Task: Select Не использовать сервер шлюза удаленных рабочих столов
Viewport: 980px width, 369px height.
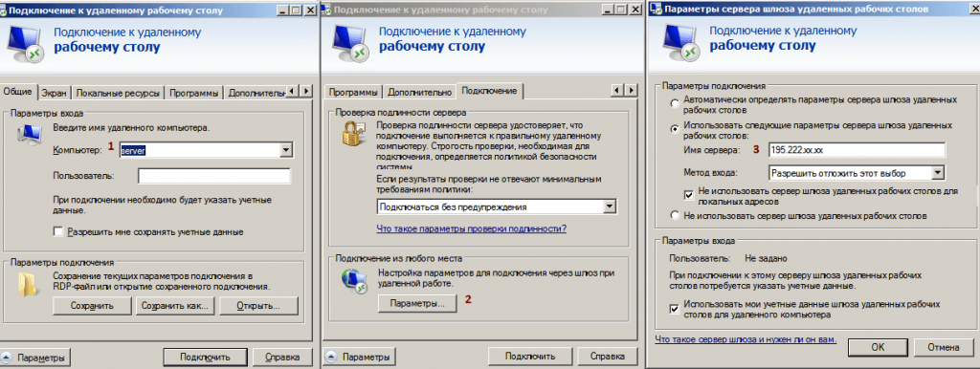Action: click(x=675, y=215)
